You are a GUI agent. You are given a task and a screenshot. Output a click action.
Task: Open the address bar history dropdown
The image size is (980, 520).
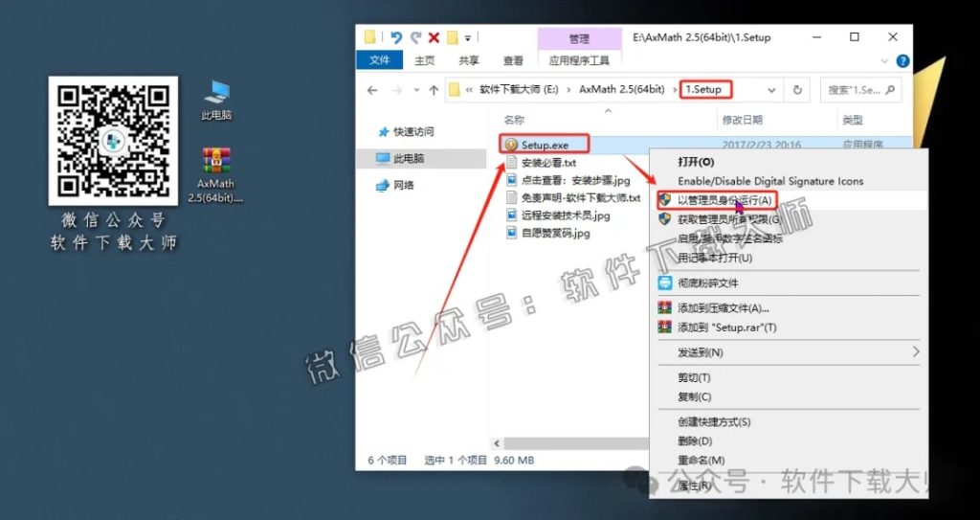tap(772, 90)
